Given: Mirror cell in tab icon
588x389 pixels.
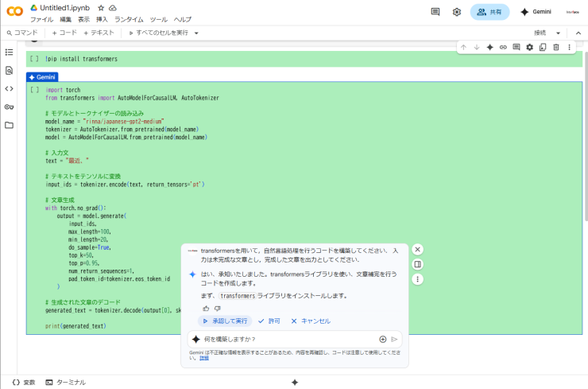Looking at the screenshot, I should [x=543, y=47].
